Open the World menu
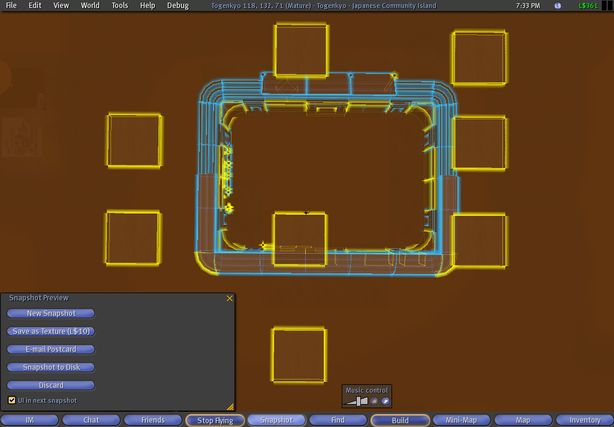The width and height of the screenshot is (614, 427). [x=90, y=5]
